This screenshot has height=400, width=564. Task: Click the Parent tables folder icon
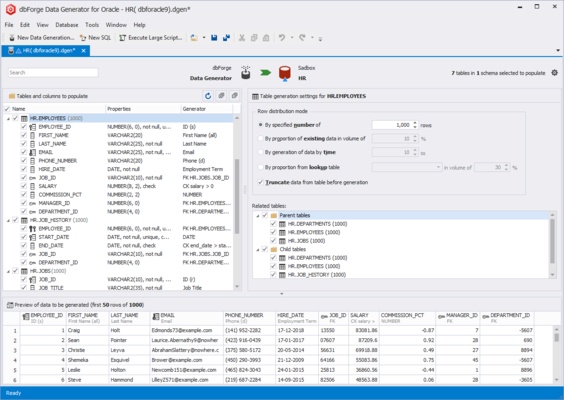[274, 215]
